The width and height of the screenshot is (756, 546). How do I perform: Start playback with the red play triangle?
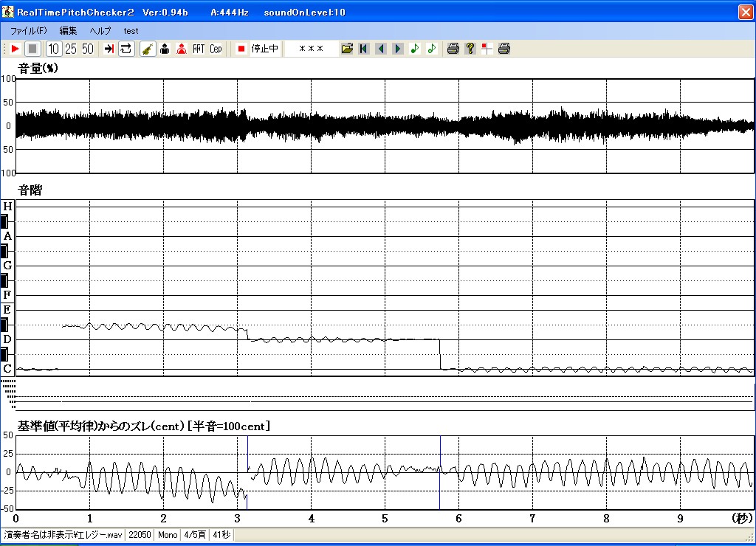point(15,49)
